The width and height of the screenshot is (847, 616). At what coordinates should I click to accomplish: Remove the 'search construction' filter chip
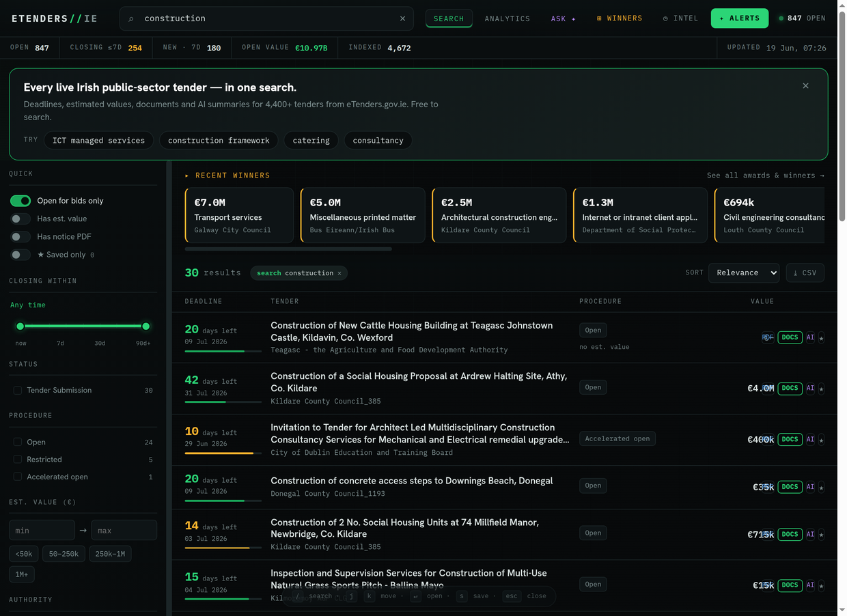[339, 273]
